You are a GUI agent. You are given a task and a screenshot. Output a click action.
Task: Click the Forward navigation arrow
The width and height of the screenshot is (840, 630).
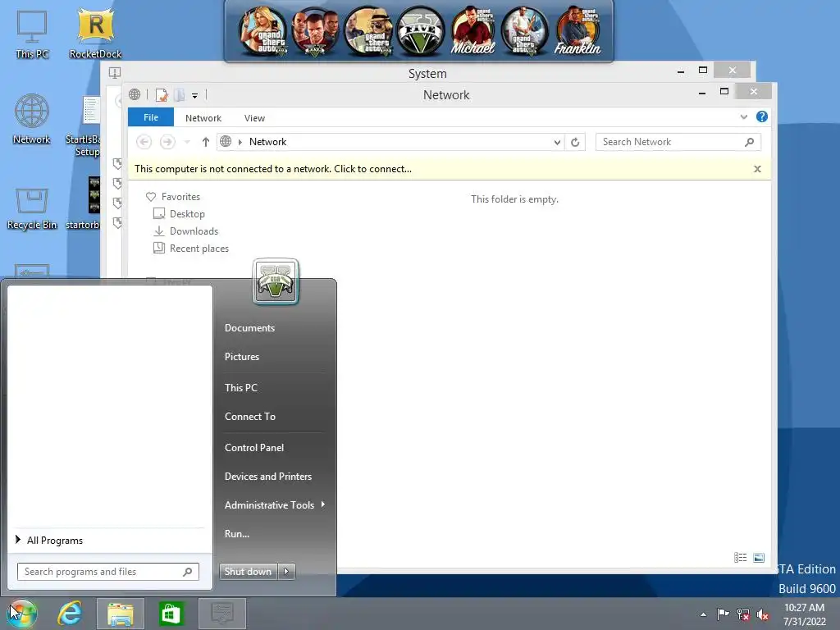[x=167, y=142]
